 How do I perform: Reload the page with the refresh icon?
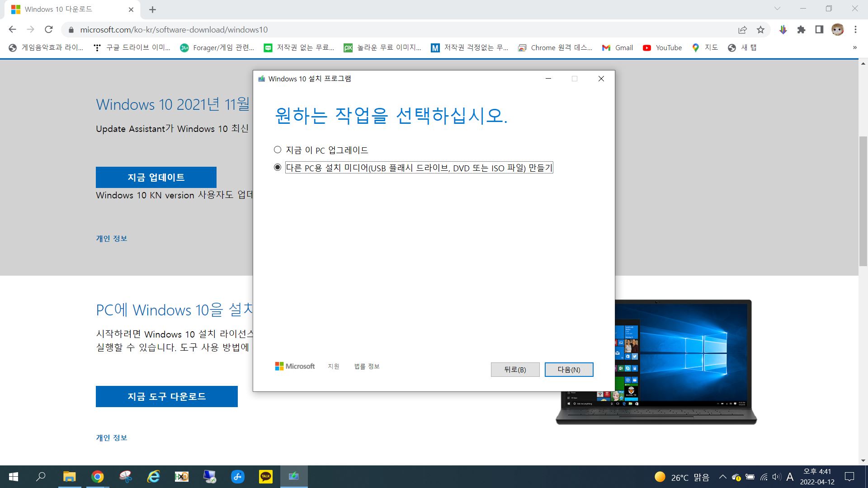[49, 30]
